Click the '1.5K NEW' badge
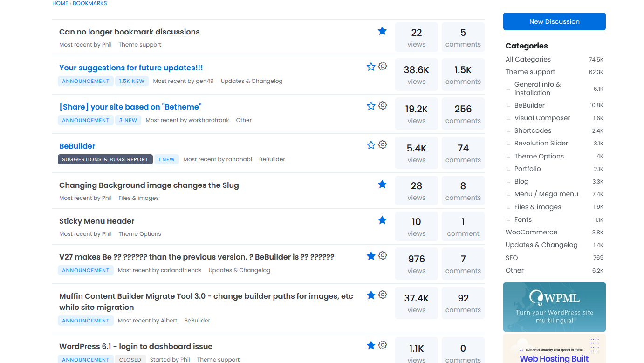Viewport: 644px width, 363px height. (x=131, y=81)
